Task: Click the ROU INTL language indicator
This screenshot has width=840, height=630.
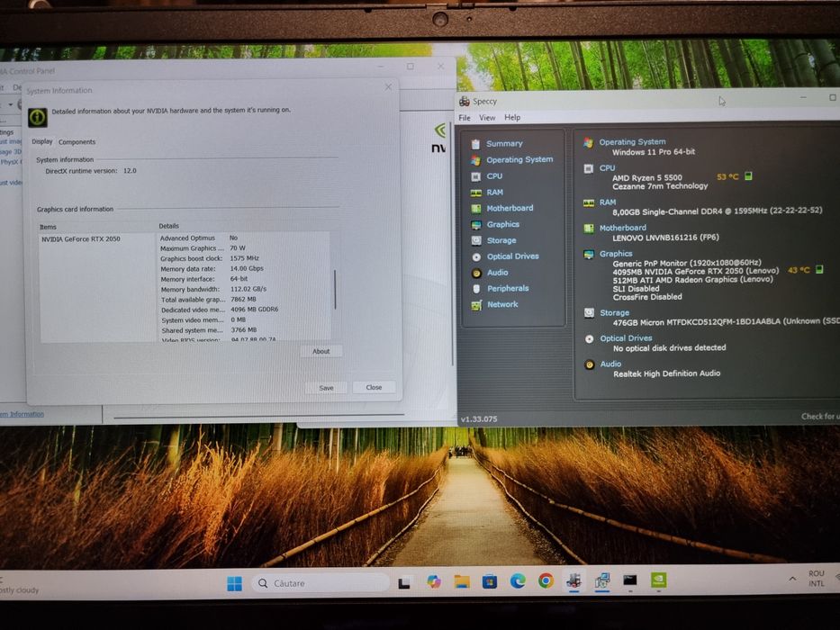Action: pyautogui.click(x=817, y=579)
